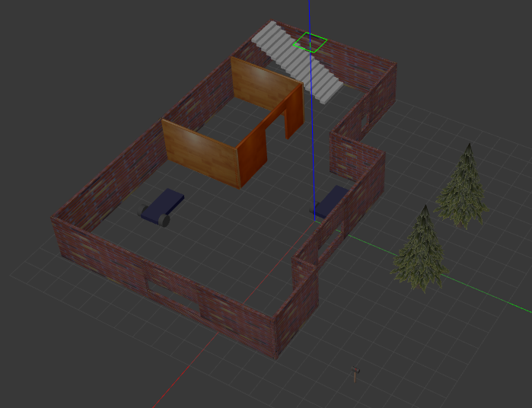
Task: Select the farther pine tree
Action: (462, 186)
